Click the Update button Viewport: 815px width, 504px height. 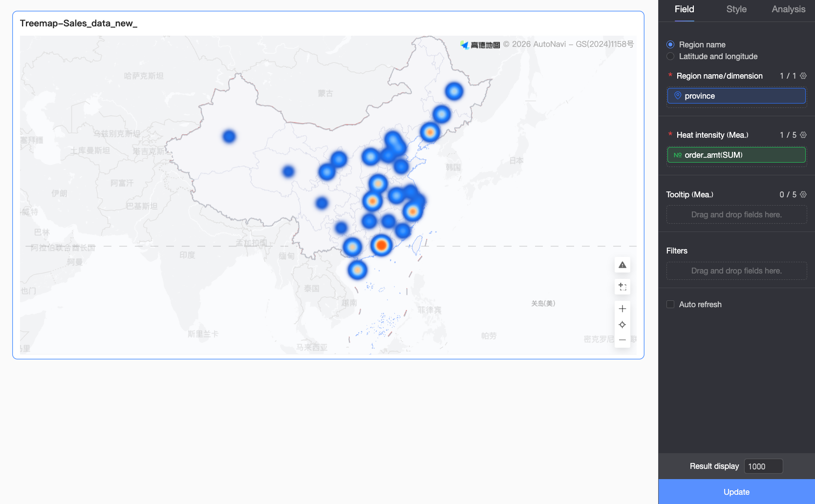736,492
